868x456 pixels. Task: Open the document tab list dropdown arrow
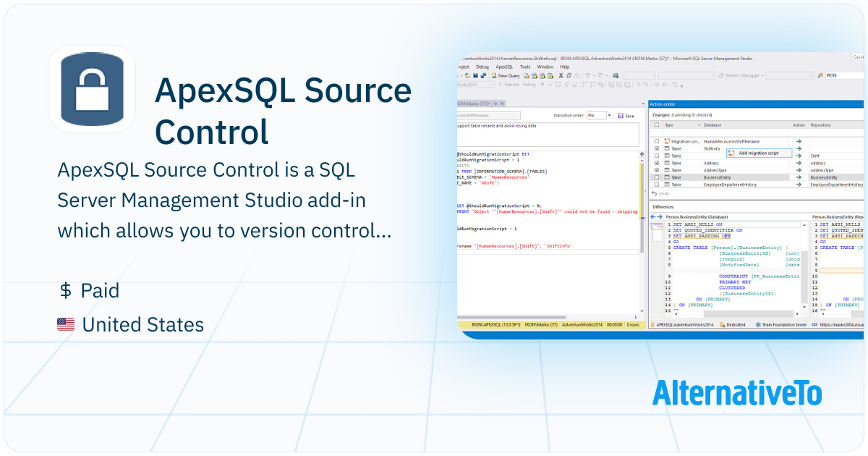(x=643, y=104)
